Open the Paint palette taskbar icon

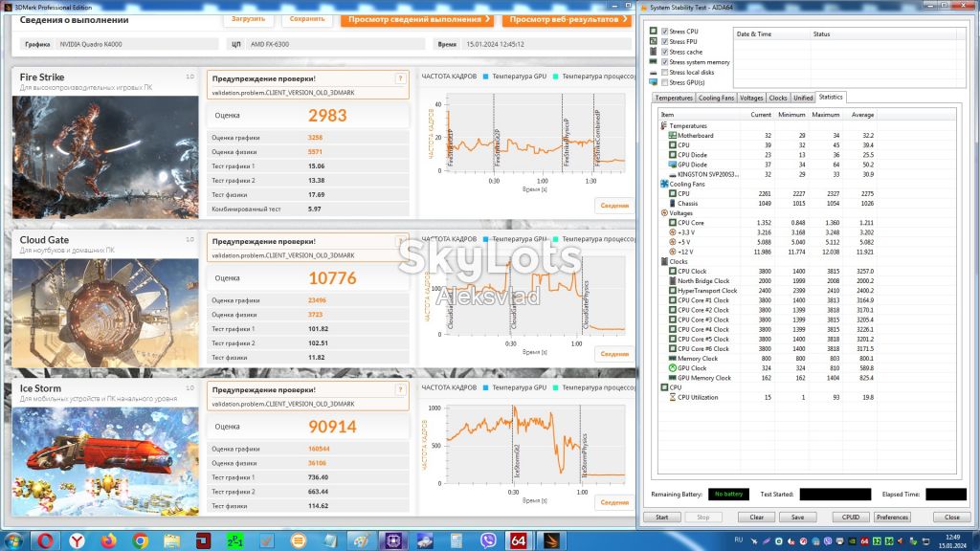click(361, 540)
